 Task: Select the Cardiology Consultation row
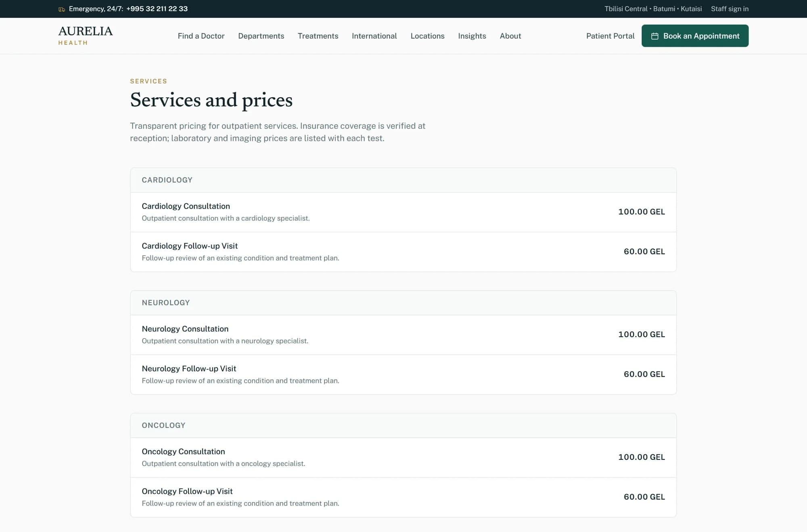pos(403,212)
